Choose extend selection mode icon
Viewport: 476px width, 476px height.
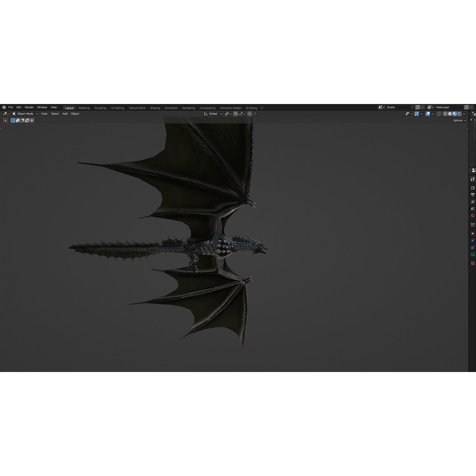pos(18,120)
